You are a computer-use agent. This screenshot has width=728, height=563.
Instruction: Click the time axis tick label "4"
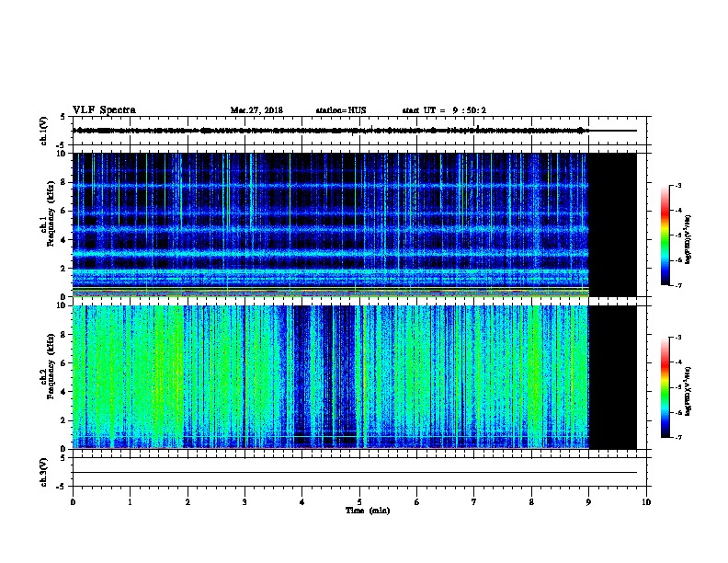tap(301, 502)
